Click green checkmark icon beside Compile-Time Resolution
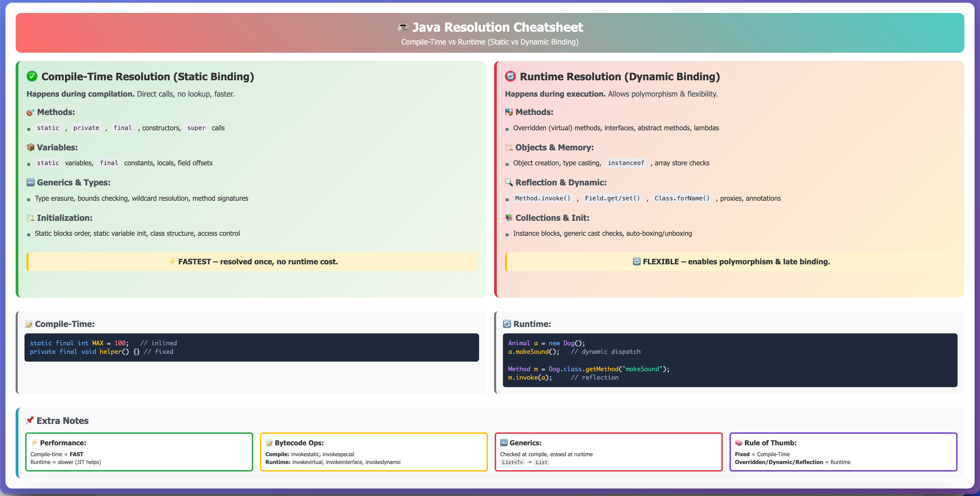This screenshot has width=980, height=496. 32,77
